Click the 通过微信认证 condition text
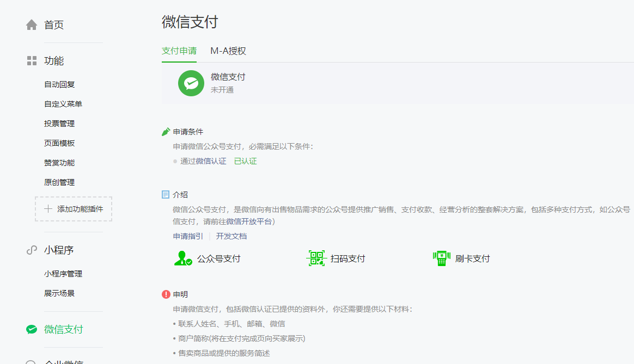634x364 pixels. [203, 161]
